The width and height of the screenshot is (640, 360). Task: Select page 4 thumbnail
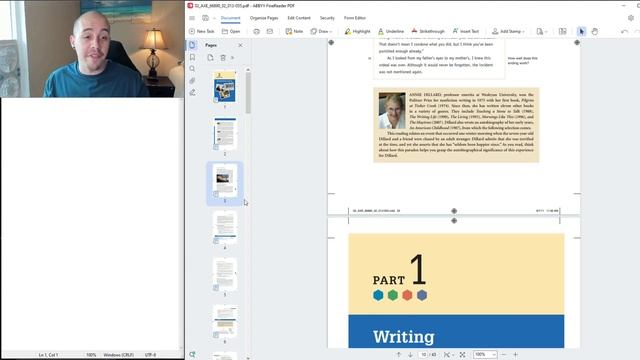225,228
